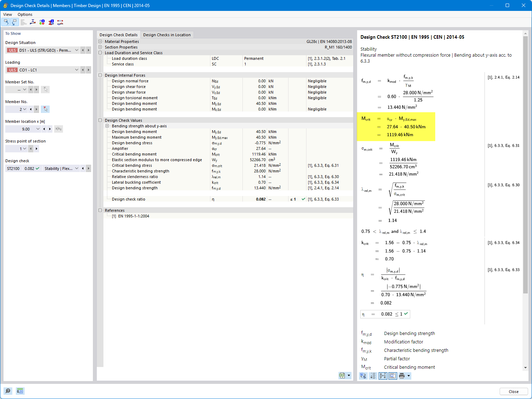Open section info with red I-beam icon

point(51,22)
